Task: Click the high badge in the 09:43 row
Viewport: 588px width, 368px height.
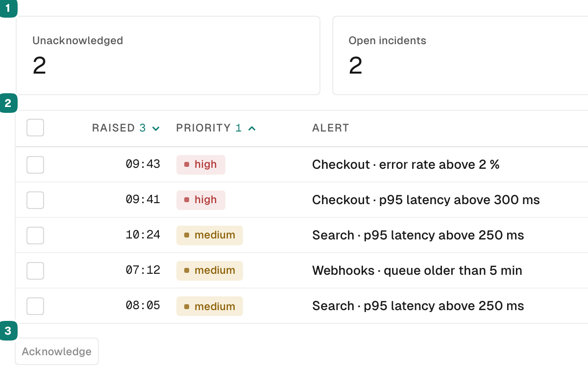Action: (201, 165)
